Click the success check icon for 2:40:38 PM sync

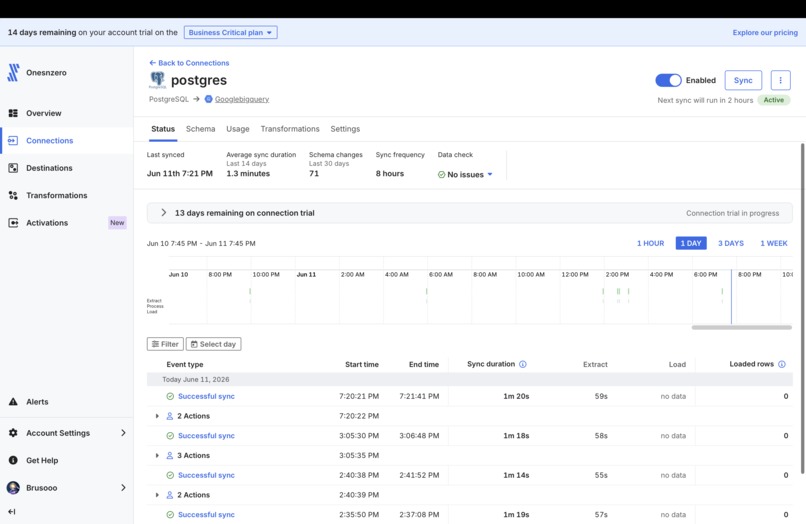click(x=170, y=475)
